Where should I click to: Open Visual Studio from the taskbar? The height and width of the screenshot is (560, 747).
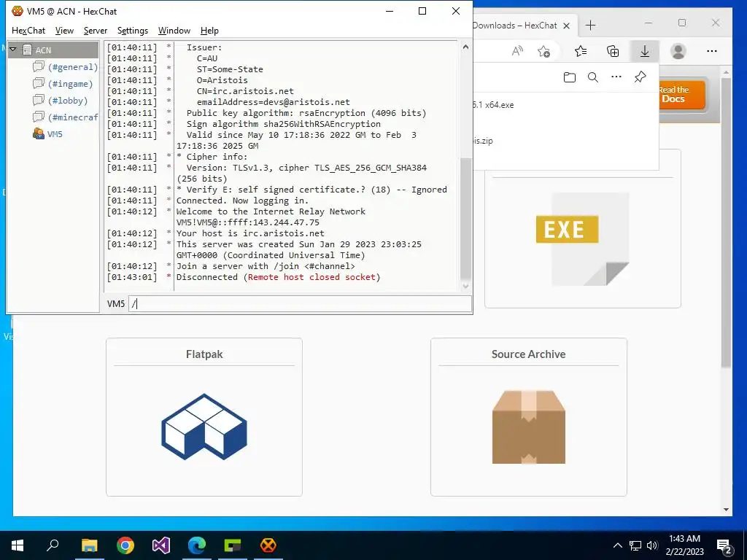tap(161, 545)
